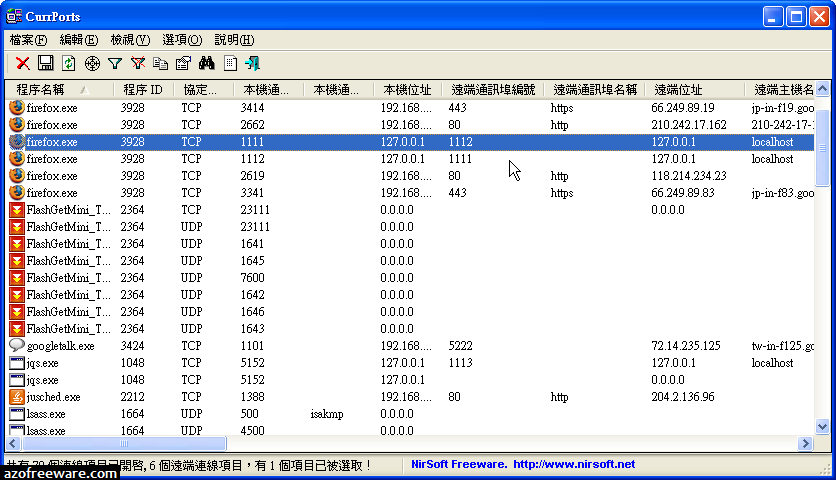
Task: Click firefox icon in port 3414 row
Action: [17, 108]
